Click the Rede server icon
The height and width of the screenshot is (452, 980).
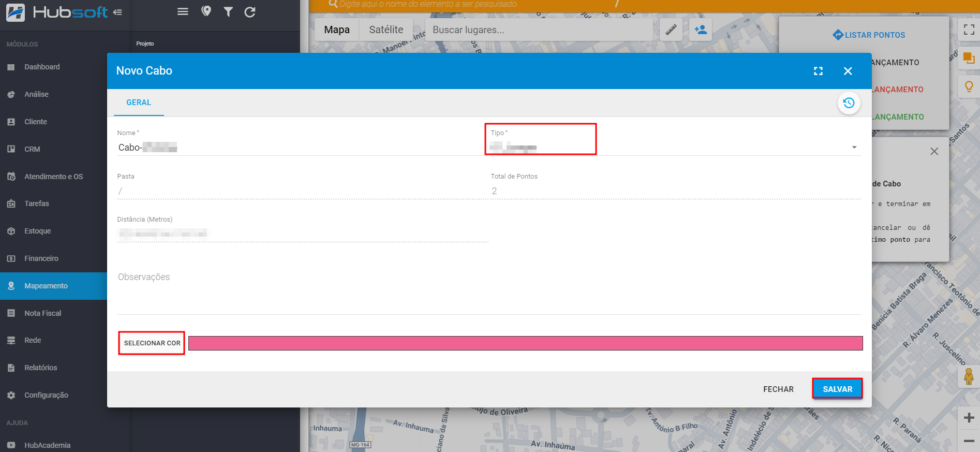11,340
